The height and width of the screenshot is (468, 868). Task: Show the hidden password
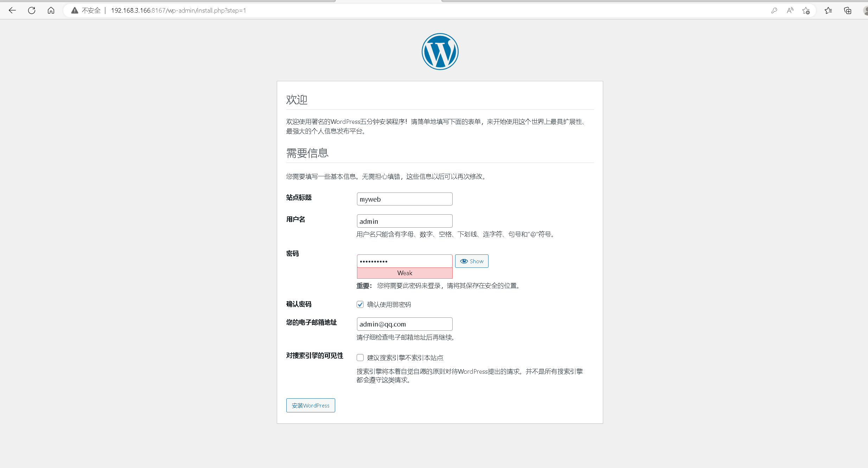472,261
